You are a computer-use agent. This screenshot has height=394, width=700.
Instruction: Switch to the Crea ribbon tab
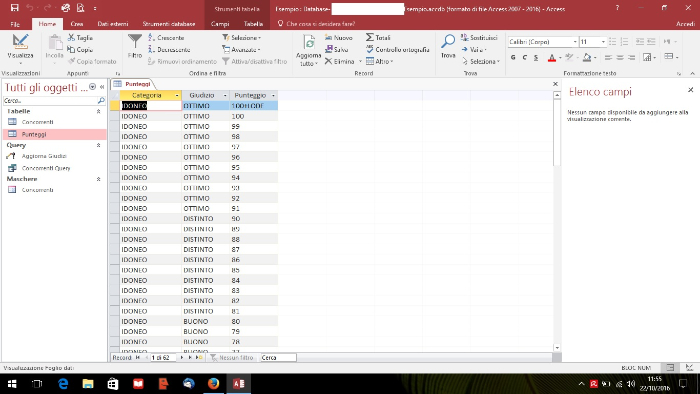(77, 24)
